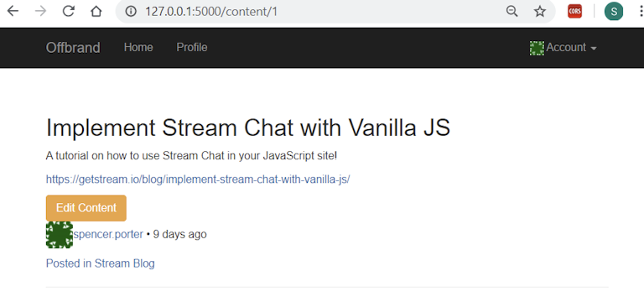Reload the current page
Viewport: 644px width, 302px height.
68,11
